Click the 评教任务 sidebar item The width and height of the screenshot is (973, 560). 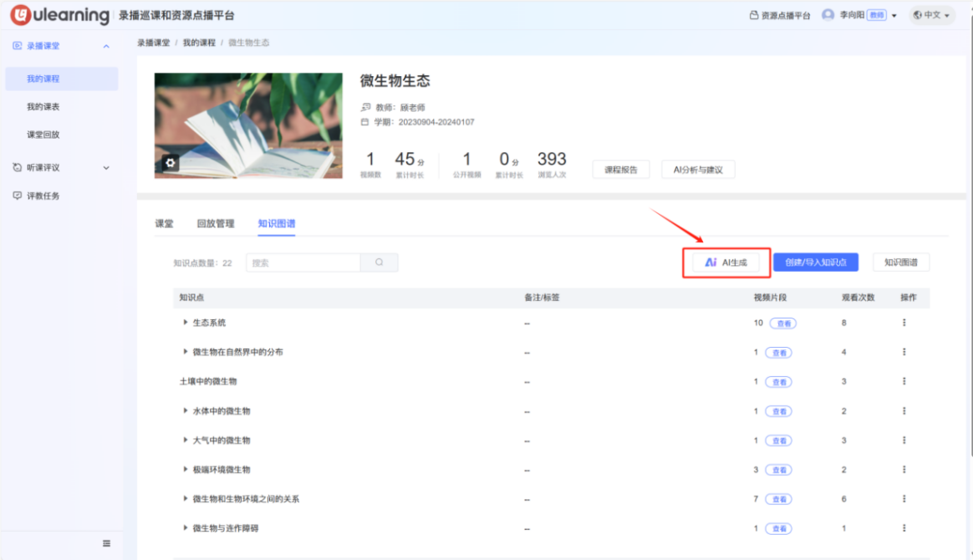click(x=43, y=196)
